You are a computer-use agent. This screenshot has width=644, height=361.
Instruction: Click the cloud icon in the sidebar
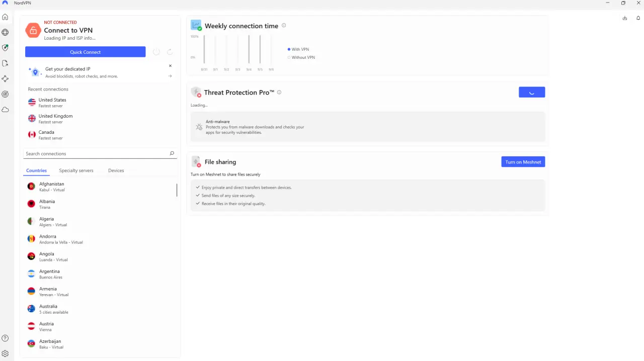pyautogui.click(x=5, y=110)
